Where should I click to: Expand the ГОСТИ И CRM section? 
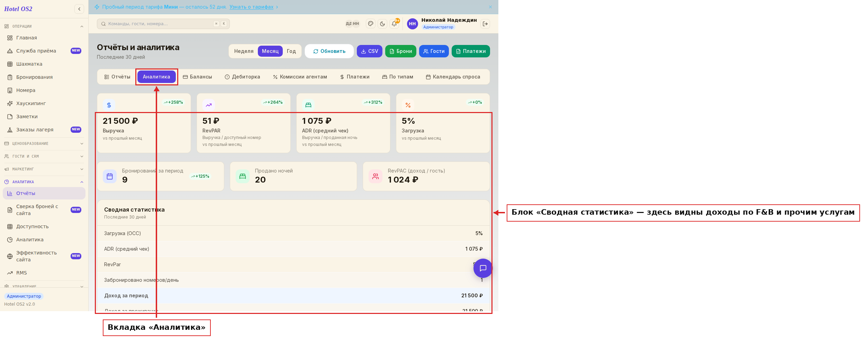click(44, 156)
